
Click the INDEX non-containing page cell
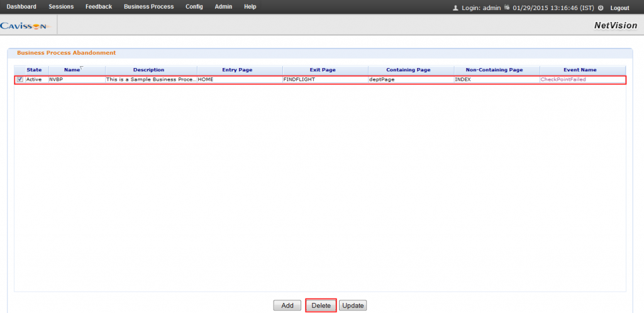(497, 79)
